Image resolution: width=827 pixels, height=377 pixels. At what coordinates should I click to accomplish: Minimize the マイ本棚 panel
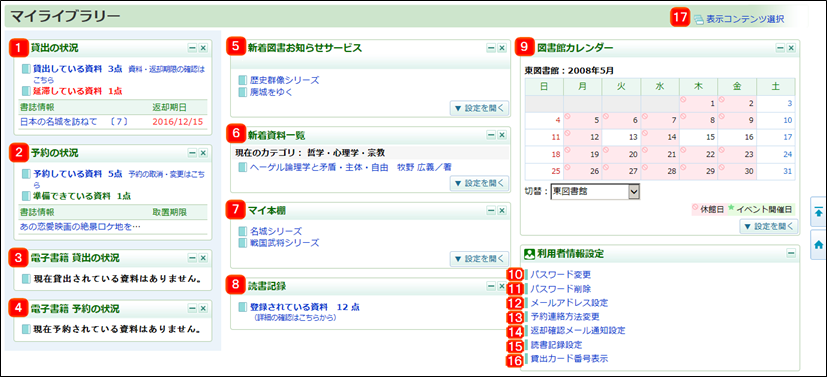coord(491,210)
